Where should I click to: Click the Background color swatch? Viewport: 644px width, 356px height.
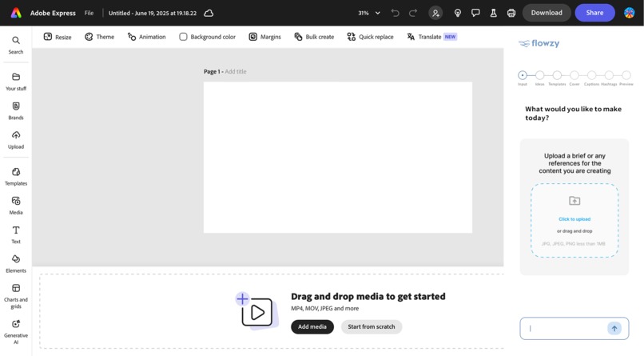pyautogui.click(x=183, y=37)
